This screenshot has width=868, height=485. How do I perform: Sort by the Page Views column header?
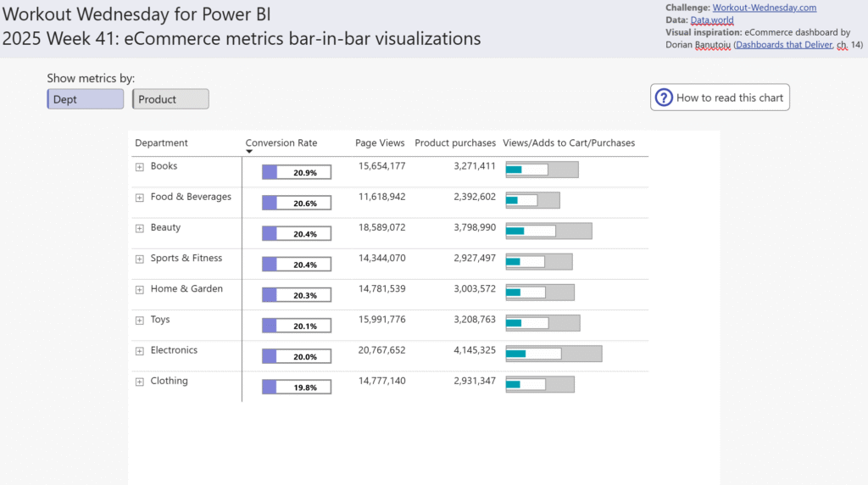(x=380, y=142)
